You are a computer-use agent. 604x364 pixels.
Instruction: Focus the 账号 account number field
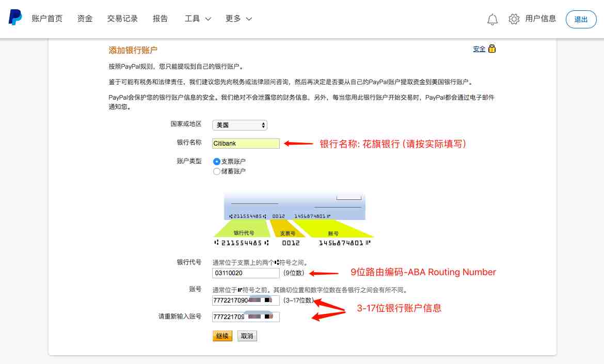pos(246,300)
